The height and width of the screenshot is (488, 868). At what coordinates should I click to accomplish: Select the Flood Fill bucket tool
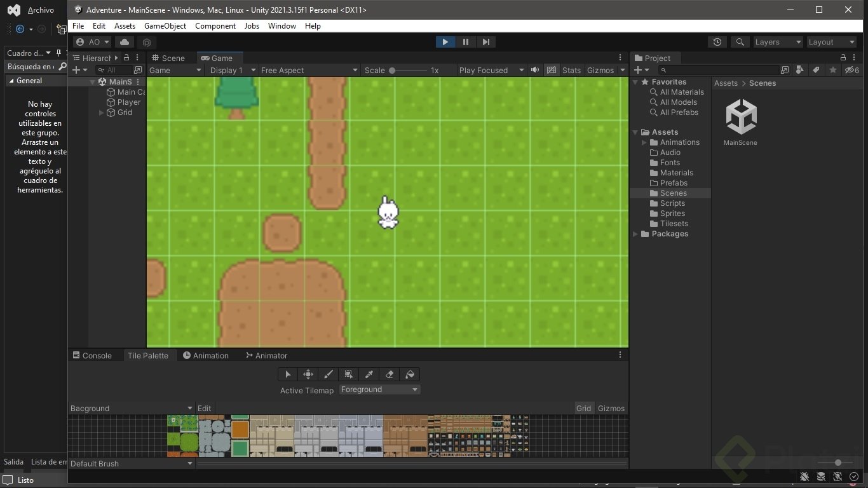[x=410, y=374]
